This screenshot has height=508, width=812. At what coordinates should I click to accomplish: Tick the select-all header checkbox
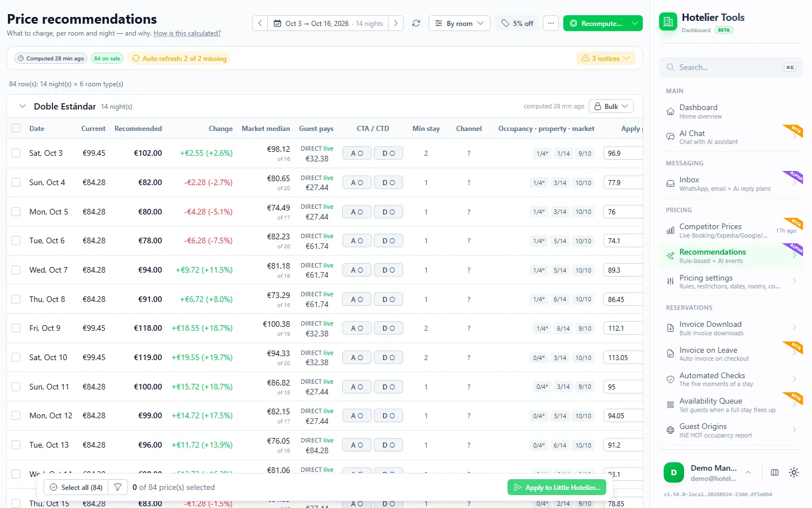(16, 128)
